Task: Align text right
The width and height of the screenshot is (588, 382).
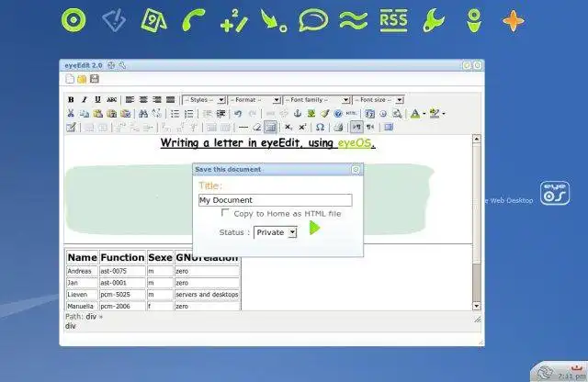Action: pyautogui.click(x=157, y=100)
